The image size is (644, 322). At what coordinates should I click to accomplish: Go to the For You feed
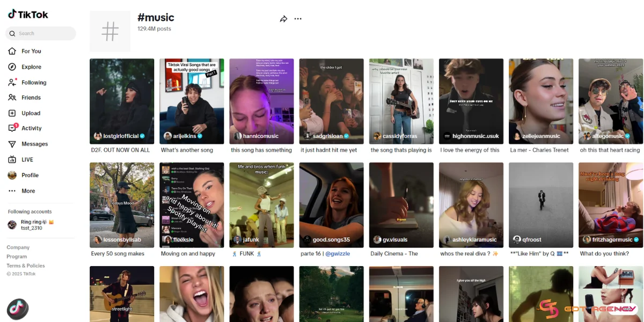pos(31,52)
